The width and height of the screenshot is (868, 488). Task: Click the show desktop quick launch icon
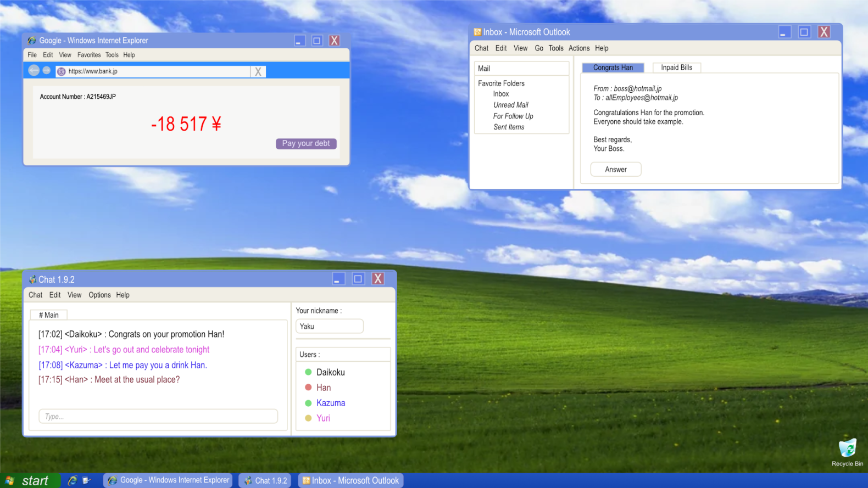(87, 480)
